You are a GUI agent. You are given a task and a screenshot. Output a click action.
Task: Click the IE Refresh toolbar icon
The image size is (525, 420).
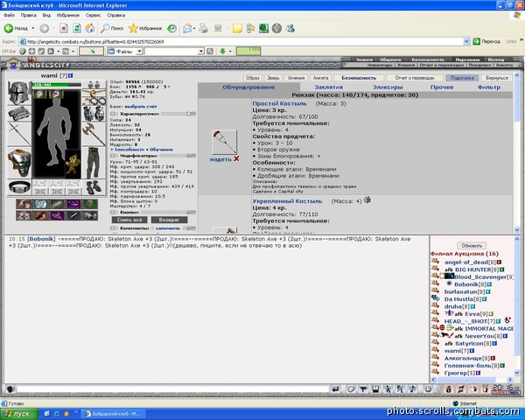(x=77, y=29)
